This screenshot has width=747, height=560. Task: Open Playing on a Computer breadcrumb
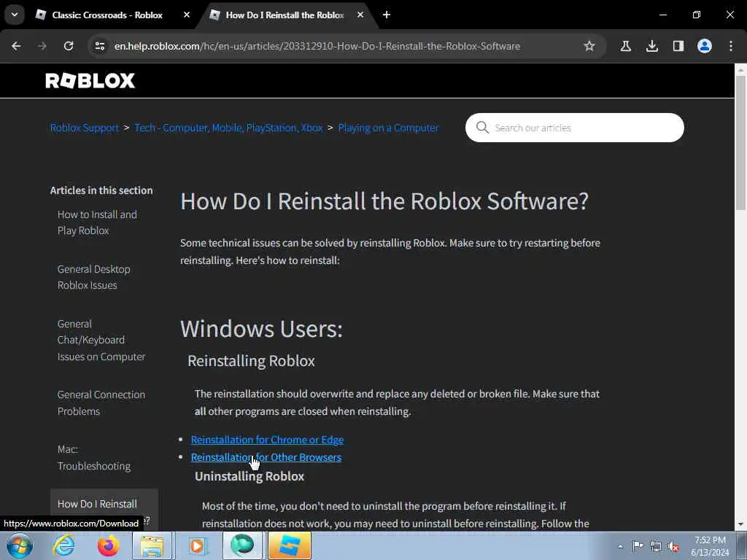[x=388, y=128]
